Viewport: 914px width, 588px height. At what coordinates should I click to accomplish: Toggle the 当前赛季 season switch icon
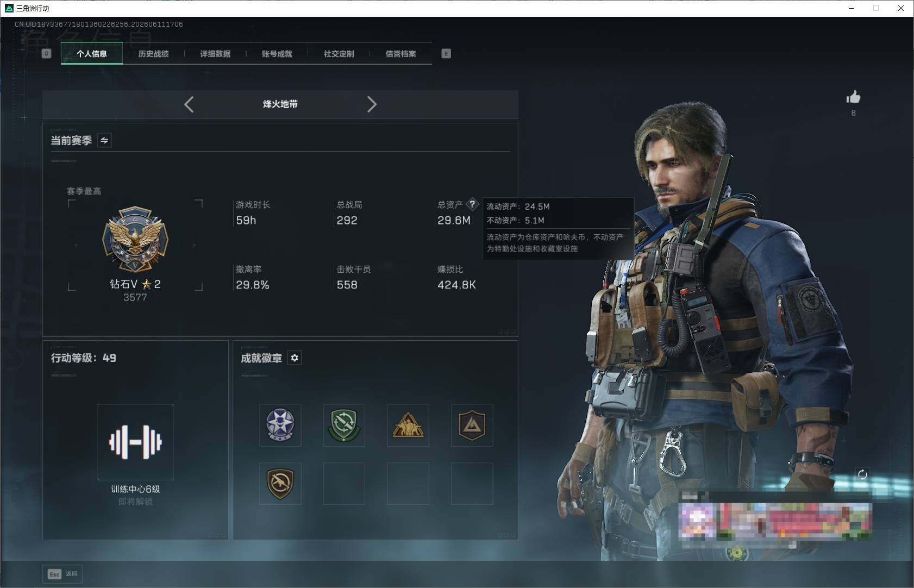click(x=104, y=140)
